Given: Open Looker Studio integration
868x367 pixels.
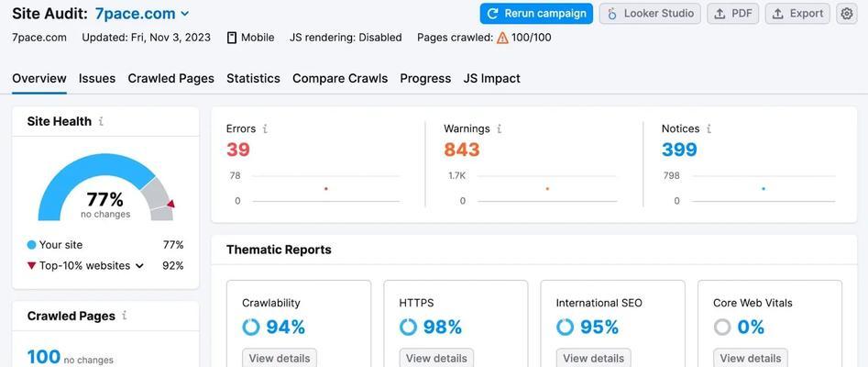Looking at the screenshot, I should point(650,14).
